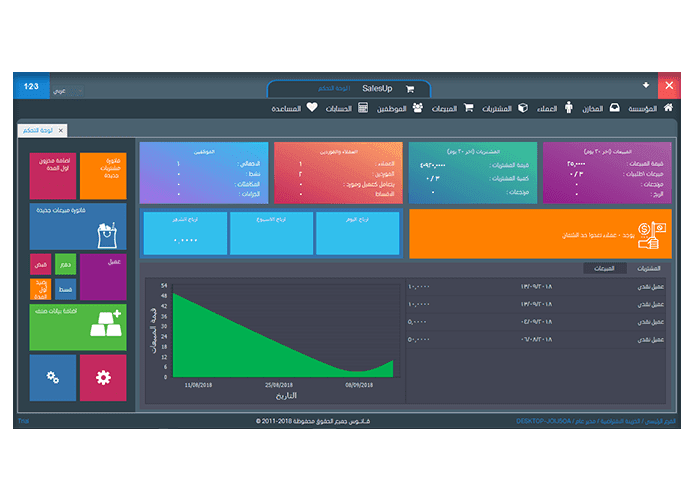
Task: Open the العملاء person icon menu
Action: [x=568, y=108]
